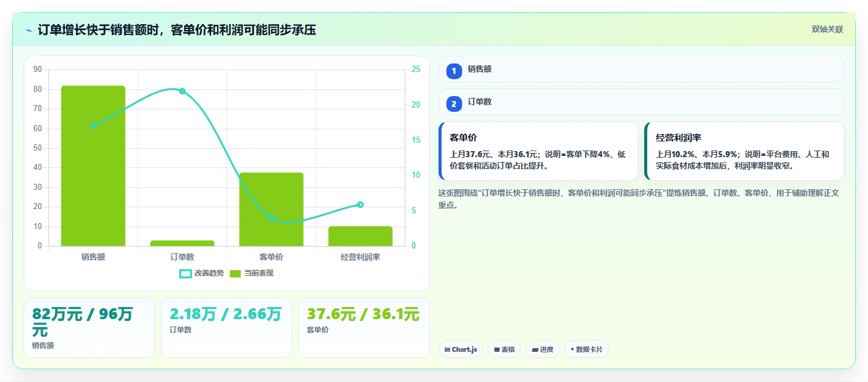This screenshot has height=382, width=868.
Task: Click the 客单价 x-axis label
Action: pyautogui.click(x=271, y=257)
